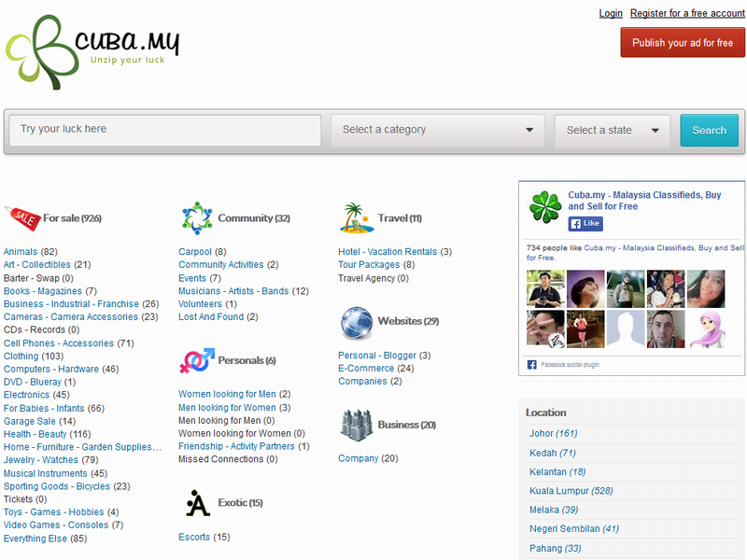The height and width of the screenshot is (560, 747).
Task: Click the blank silhouette profile thumbnail
Action: click(626, 329)
